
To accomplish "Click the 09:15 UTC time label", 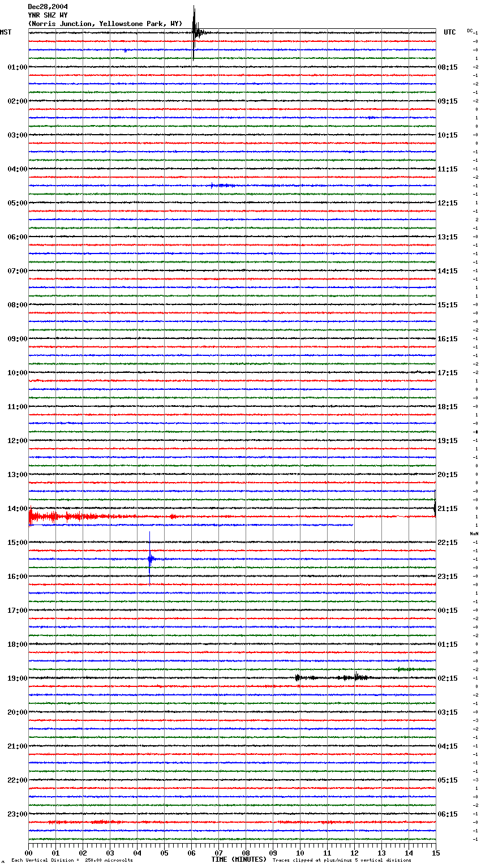I will point(448,101).
